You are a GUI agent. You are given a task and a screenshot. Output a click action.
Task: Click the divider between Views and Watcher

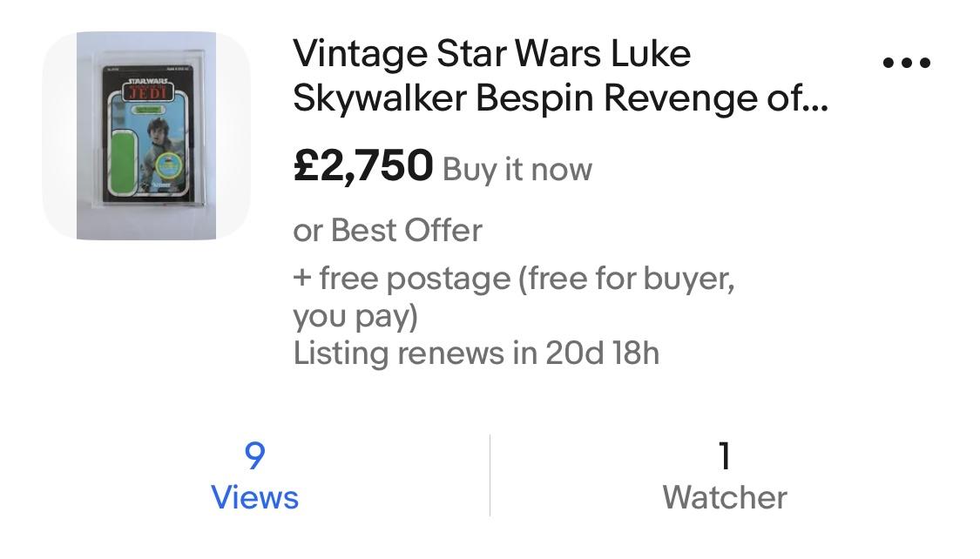point(490,475)
